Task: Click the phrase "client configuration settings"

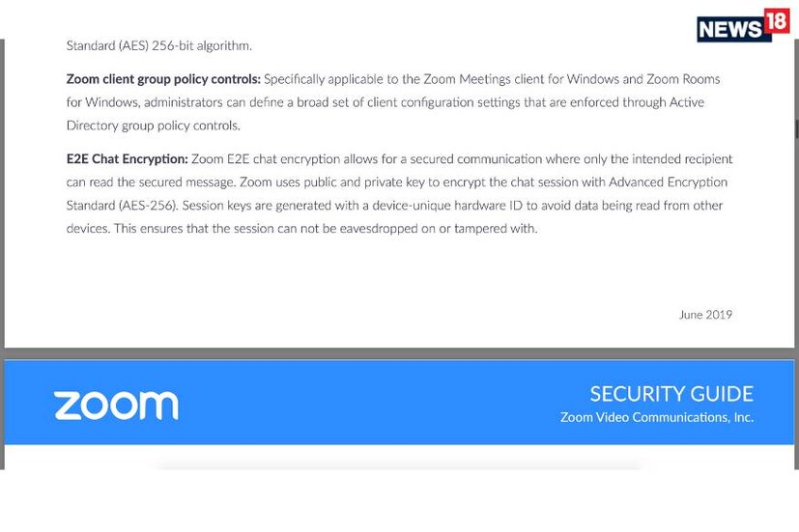Action: (396, 102)
